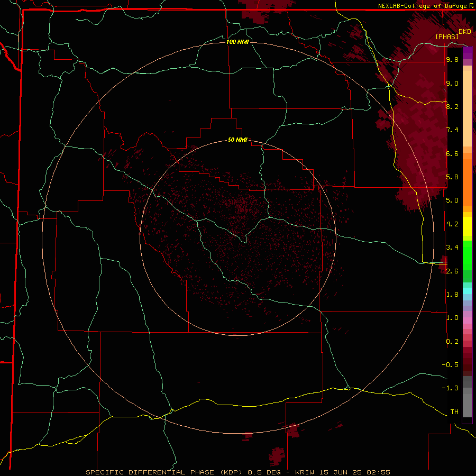The image size is (476, 476).
Task: Click the cyan segment of the color bar
Action: point(467,291)
